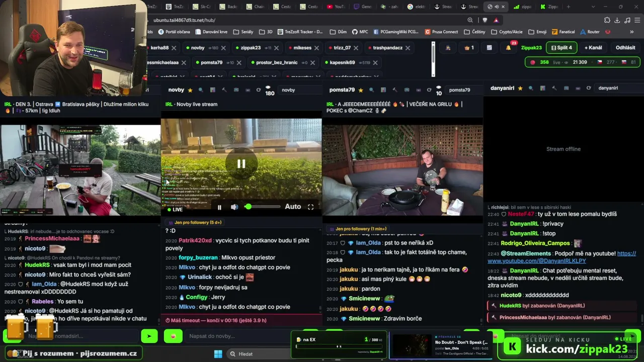The width and height of the screenshot is (644, 362).
Task: Expand the browser tab list chevron
Action: pyautogui.click(x=593, y=7)
